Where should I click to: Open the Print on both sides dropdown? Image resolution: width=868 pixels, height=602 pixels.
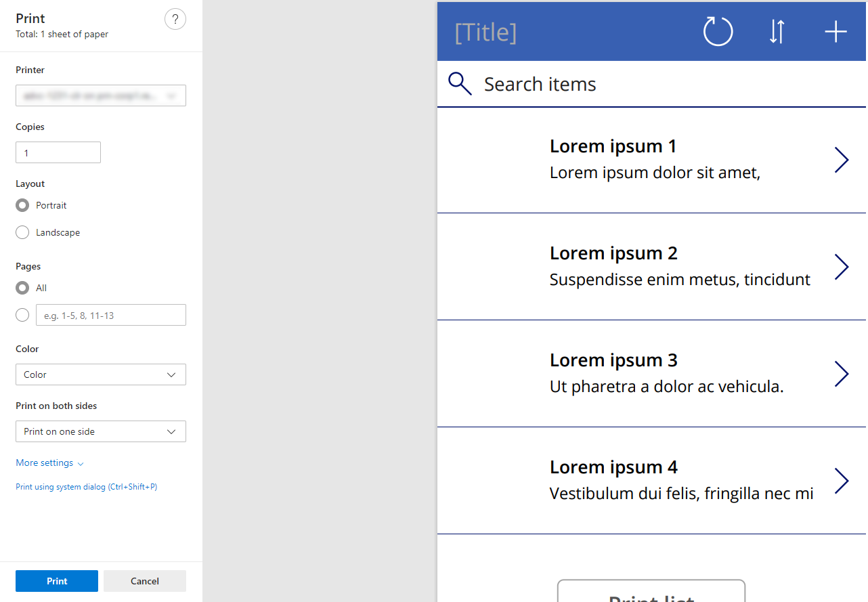tap(100, 431)
